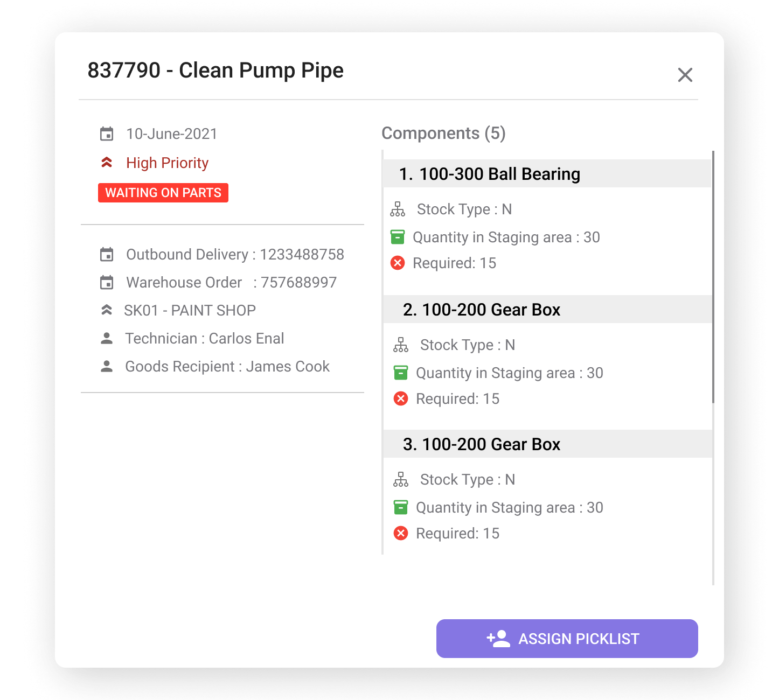This screenshot has height=700, width=779.
Task: Click the calendar icon beside 10-June-2021
Action: pos(107,134)
